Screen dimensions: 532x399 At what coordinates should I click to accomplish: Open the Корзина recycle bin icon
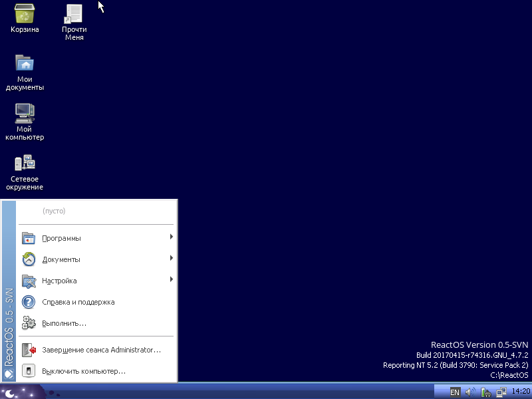click(25, 19)
